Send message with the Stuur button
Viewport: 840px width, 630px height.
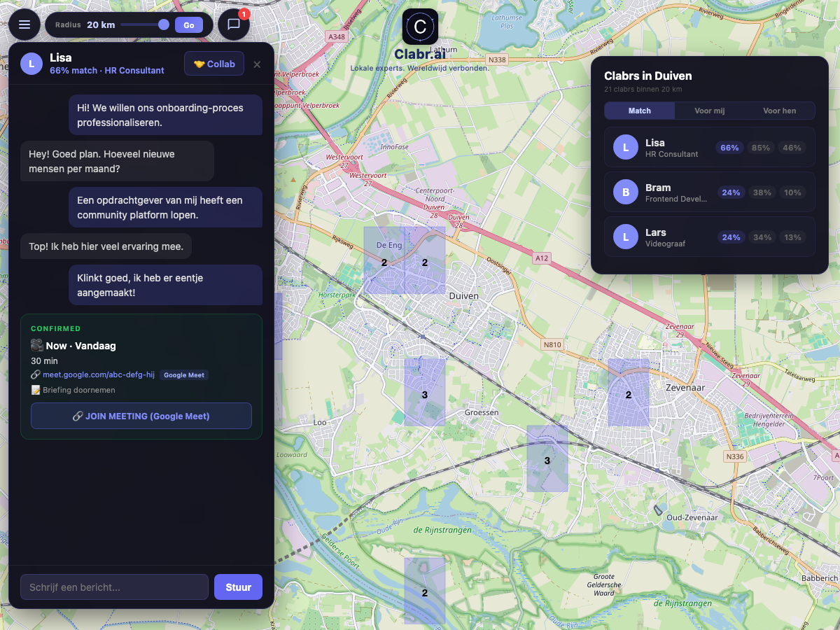point(238,587)
